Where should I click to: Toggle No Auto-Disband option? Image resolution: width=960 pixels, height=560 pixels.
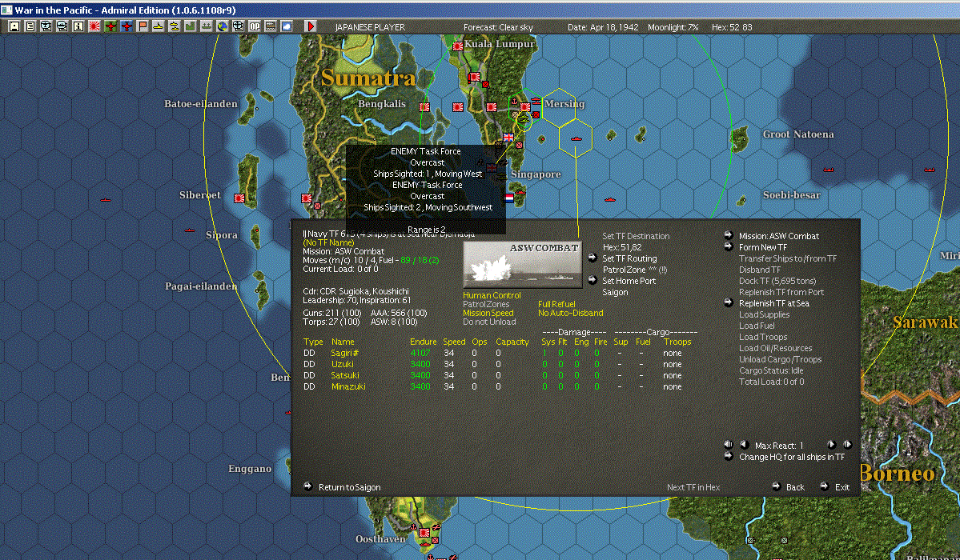tap(571, 313)
